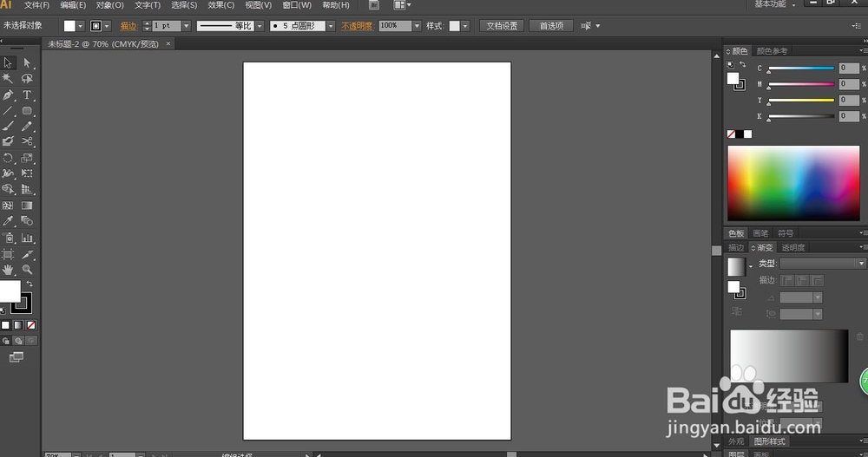Enable Draw Behind mode
Image resolution: width=868 pixels, height=457 pixels.
pyautogui.click(x=18, y=341)
